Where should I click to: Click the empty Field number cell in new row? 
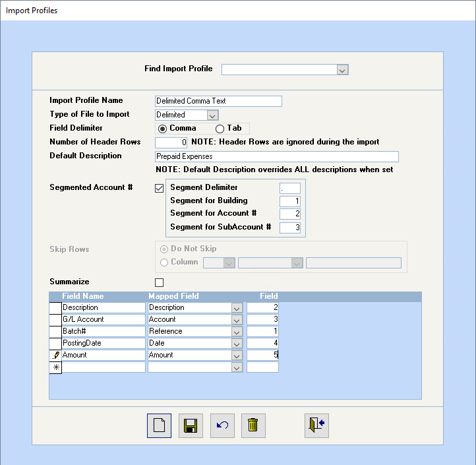tap(262, 367)
